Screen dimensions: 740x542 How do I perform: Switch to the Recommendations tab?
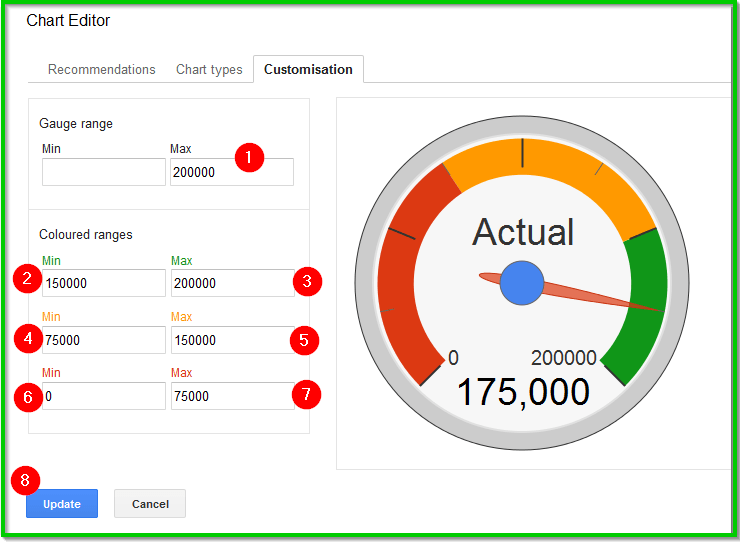point(101,70)
